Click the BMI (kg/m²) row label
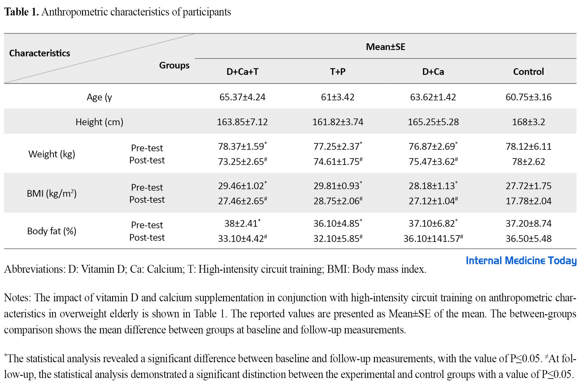 tap(52, 193)
